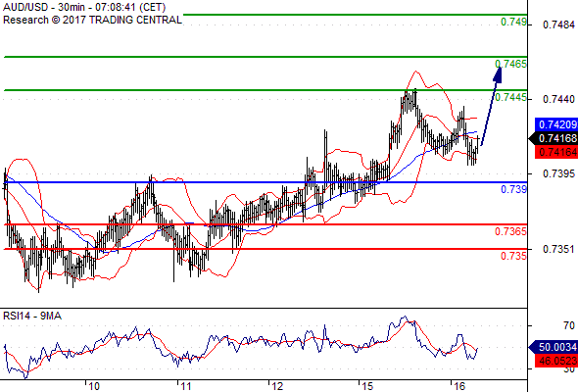Click the green 0.7445 resistance label

point(510,97)
